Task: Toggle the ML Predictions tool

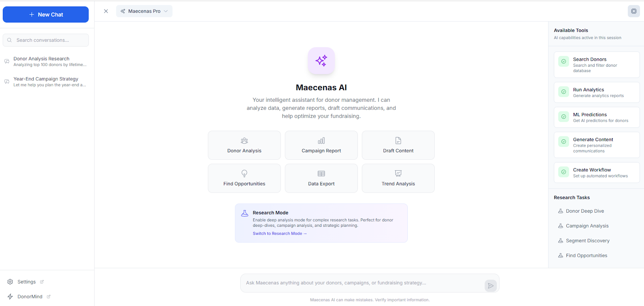Action: [597, 117]
